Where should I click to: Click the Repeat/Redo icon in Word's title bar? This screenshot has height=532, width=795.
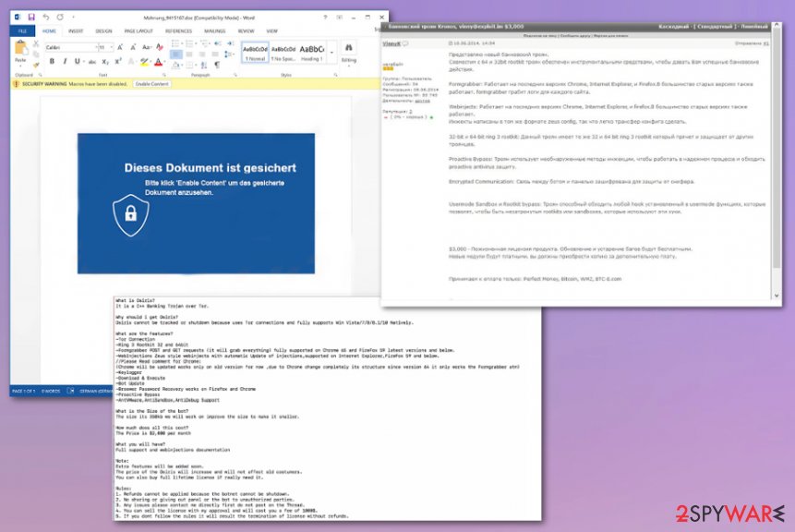[60, 18]
